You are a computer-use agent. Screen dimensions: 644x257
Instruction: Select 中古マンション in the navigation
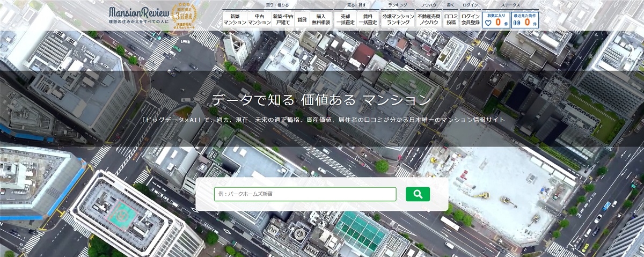click(x=259, y=19)
